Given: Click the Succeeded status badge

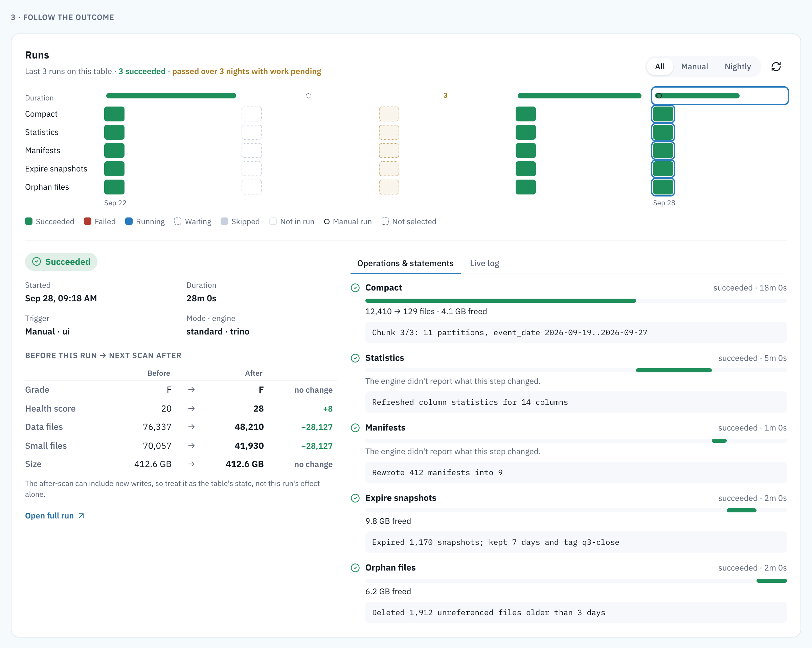Looking at the screenshot, I should (61, 262).
